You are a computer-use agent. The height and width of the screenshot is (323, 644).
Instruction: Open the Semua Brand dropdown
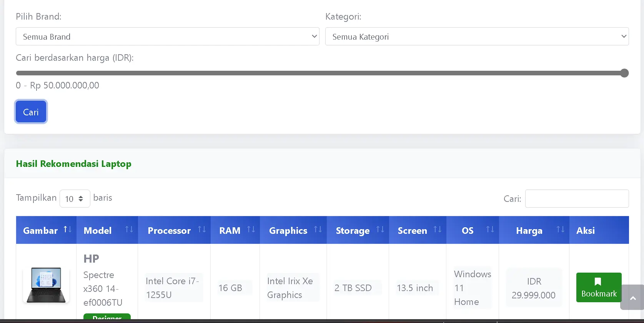167,37
